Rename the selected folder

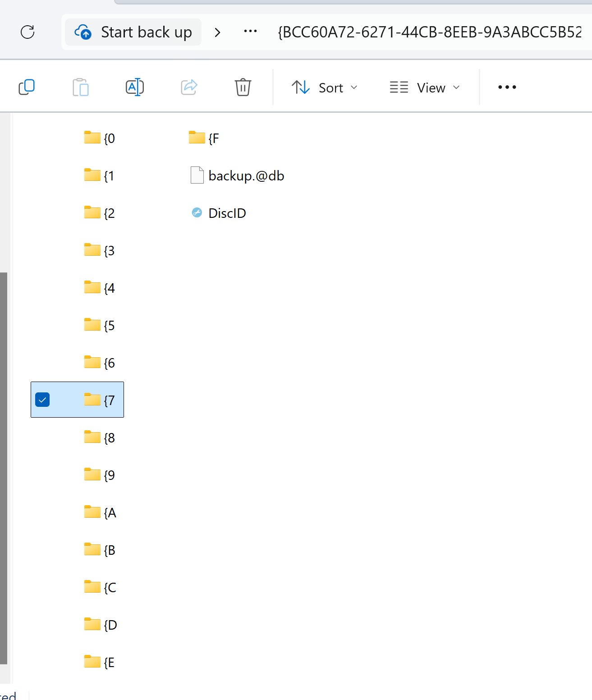134,87
